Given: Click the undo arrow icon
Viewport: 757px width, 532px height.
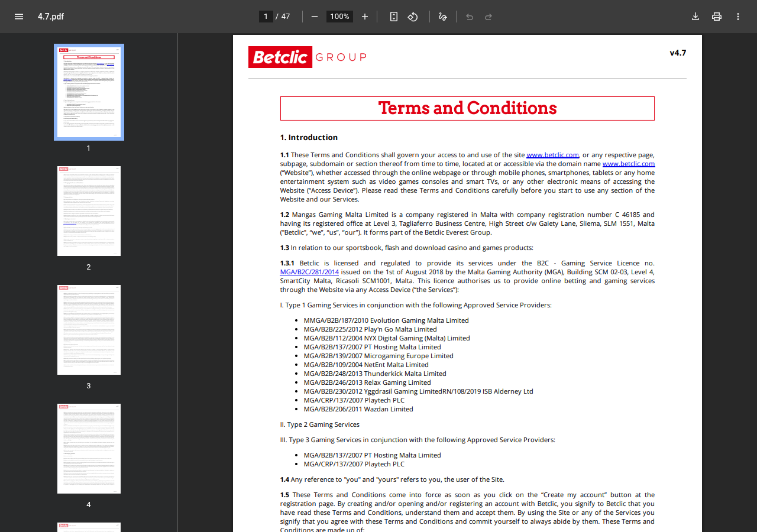Looking at the screenshot, I should click(x=470, y=17).
